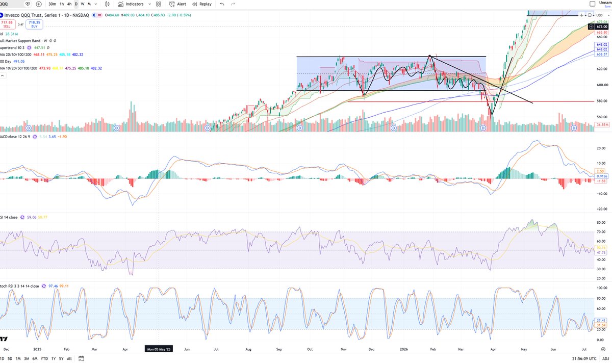The width and height of the screenshot is (612, 364).
Task: Toggle ADJ adjusted data setting
Action: click(605, 358)
